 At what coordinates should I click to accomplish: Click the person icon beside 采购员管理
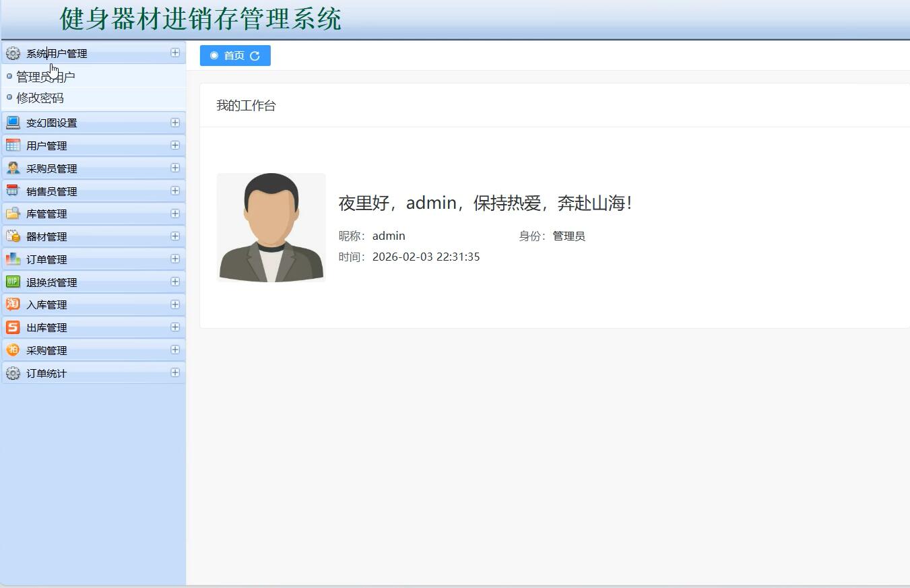(x=13, y=168)
